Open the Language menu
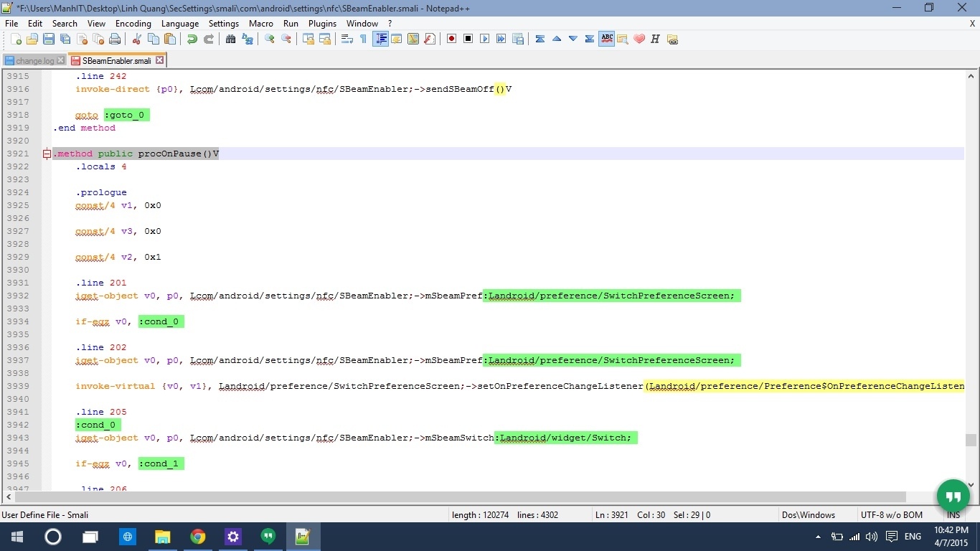The image size is (980, 551). pyautogui.click(x=180, y=23)
